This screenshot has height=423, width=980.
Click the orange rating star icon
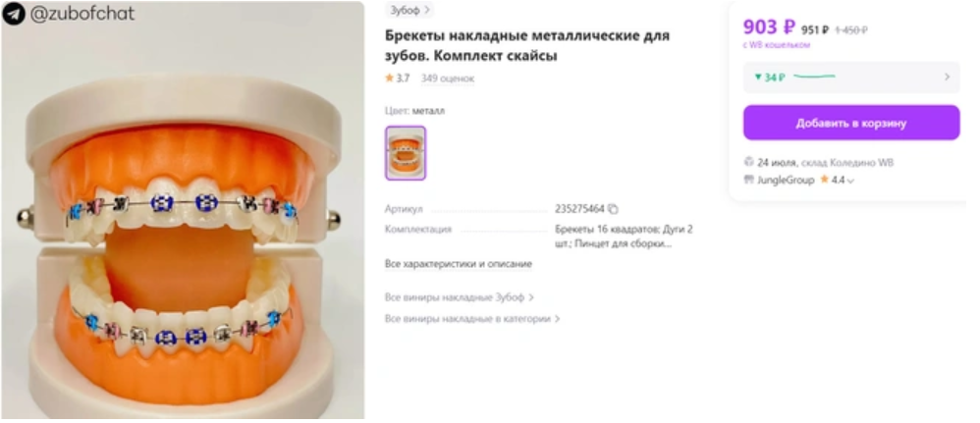pyautogui.click(x=390, y=79)
